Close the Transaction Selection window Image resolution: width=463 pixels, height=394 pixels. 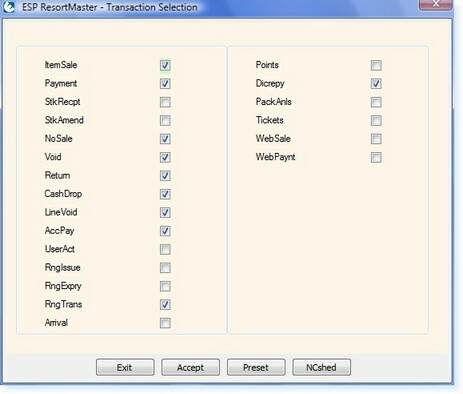(x=436, y=4)
